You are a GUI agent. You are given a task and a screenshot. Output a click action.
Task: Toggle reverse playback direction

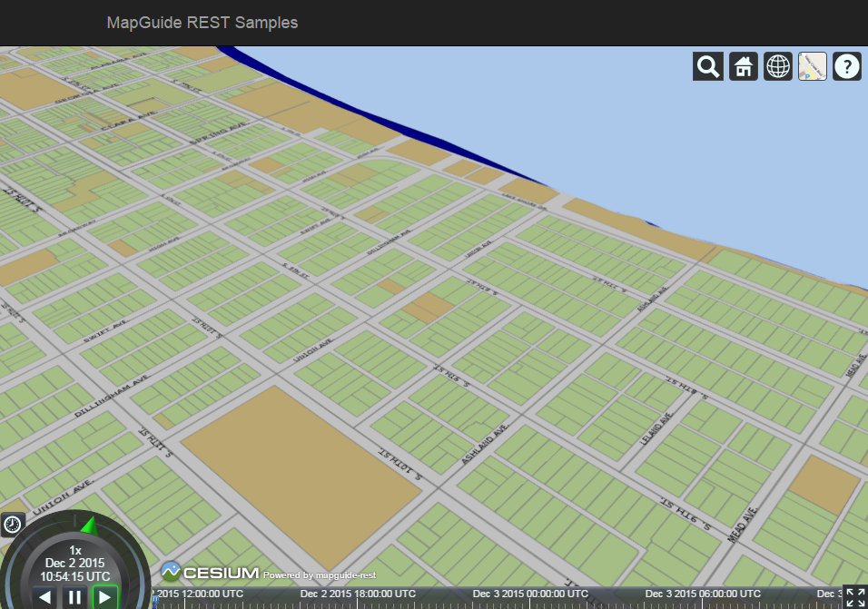[x=45, y=597]
